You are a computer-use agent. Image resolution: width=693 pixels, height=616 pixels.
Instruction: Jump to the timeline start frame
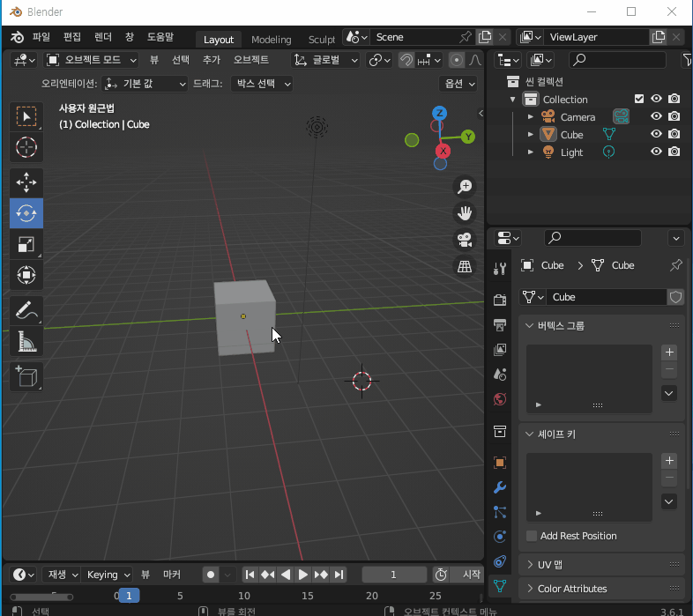(250, 575)
